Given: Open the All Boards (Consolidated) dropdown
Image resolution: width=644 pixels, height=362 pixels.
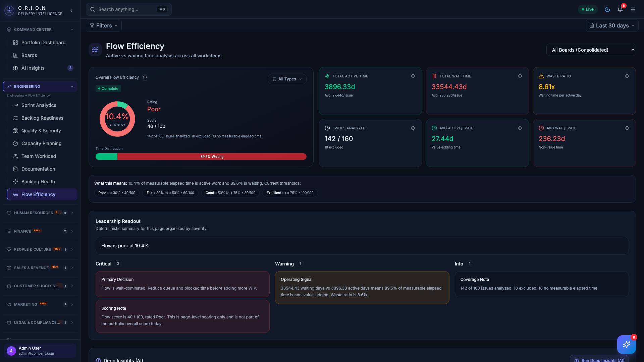Looking at the screenshot, I should (x=591, y=50).
